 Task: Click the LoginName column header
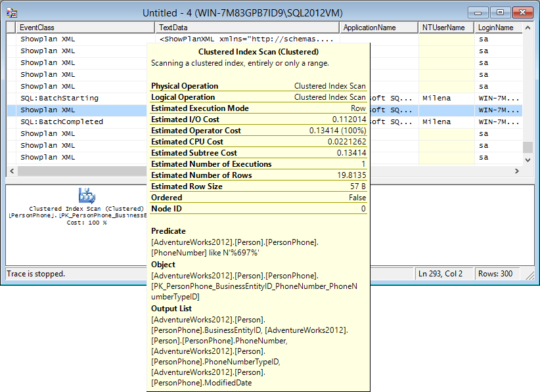(497, 28)
